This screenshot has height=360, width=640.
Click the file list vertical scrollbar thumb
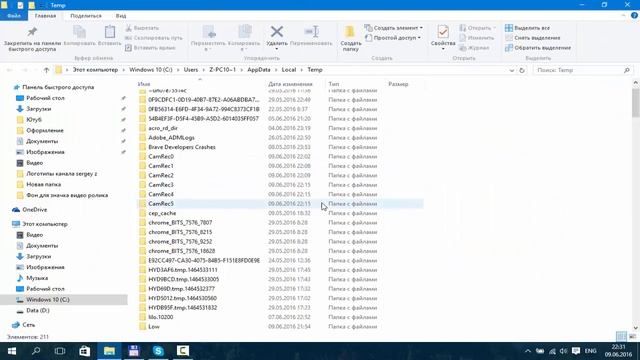point(636,102)
